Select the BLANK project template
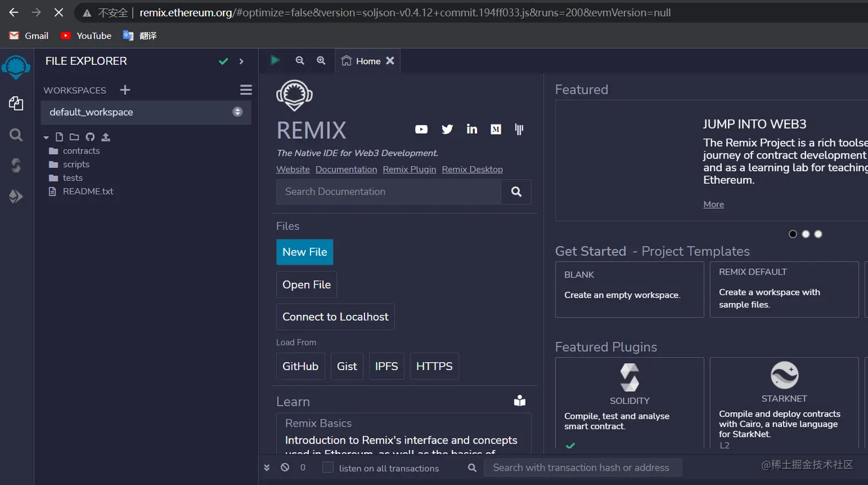Screen dimensions: 868x485 pos(629,290)
